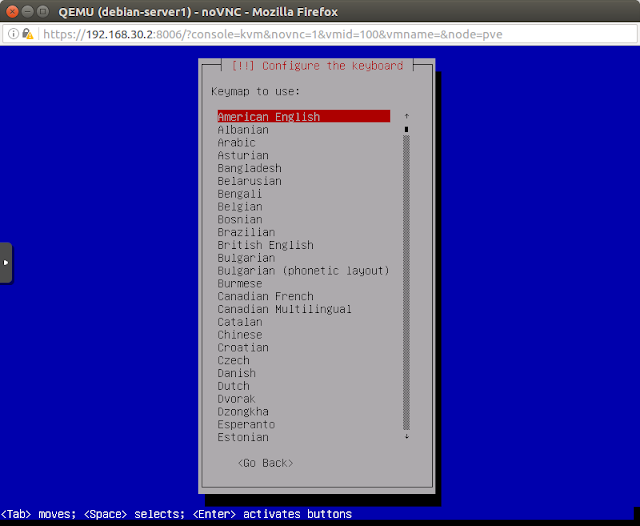Open the noVNC control panel side handle
Viewport: 640px width, 526px height.
coord(6,262)
